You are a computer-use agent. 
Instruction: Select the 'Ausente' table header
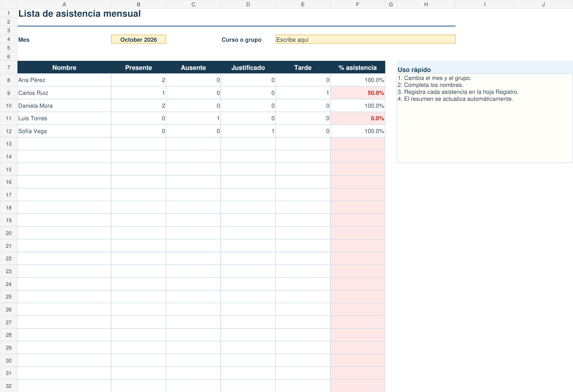pyautogui.click(x=193, y=67)
